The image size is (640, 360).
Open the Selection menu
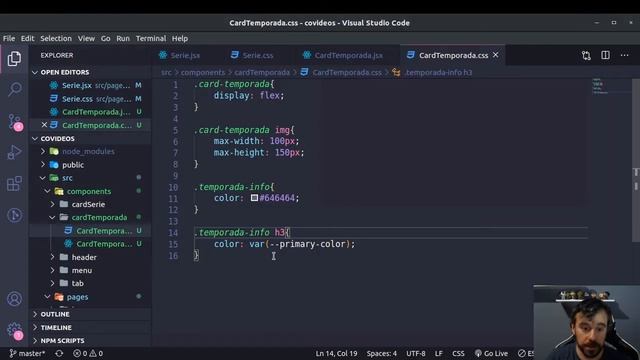tap(56, 38)
